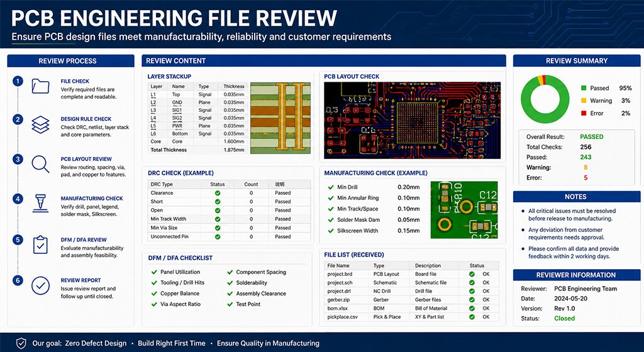This screenshot has width=644, height=352.
Task: Select the REVIEW PROCESS panel header
Action: click(70, 61)
